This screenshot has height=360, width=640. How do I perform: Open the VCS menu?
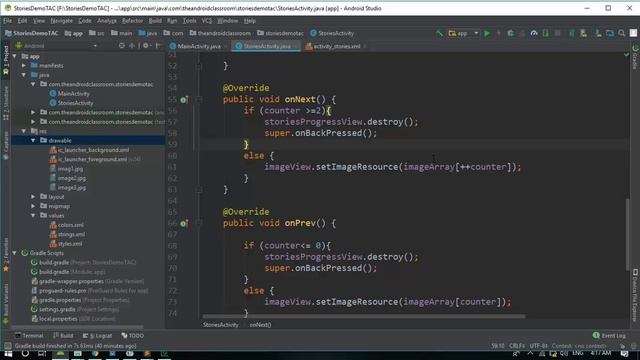[x=207, y=21]
